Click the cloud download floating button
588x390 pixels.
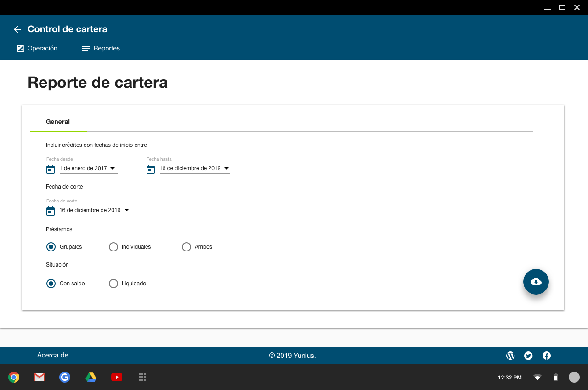tap(536, 282)
